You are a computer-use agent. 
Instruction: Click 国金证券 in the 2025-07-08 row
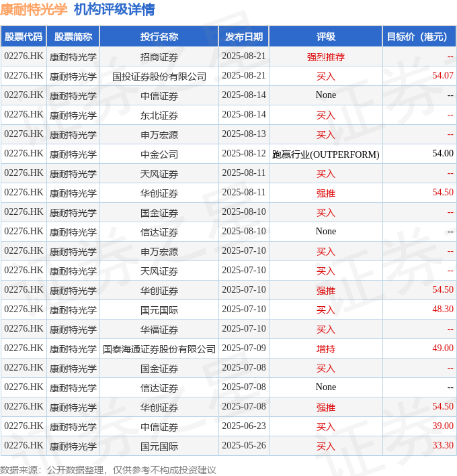point(159,368)
